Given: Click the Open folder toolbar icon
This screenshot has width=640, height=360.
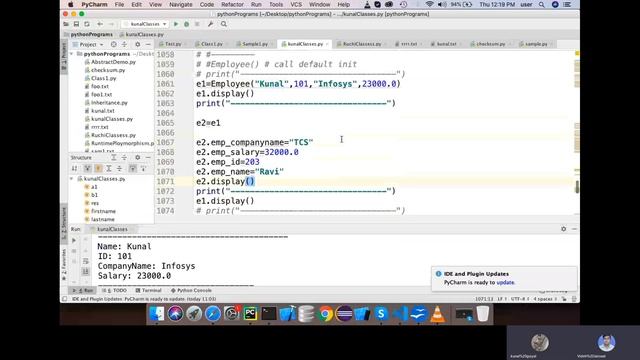Looking at the screenshot, I should tap(66, 24).
